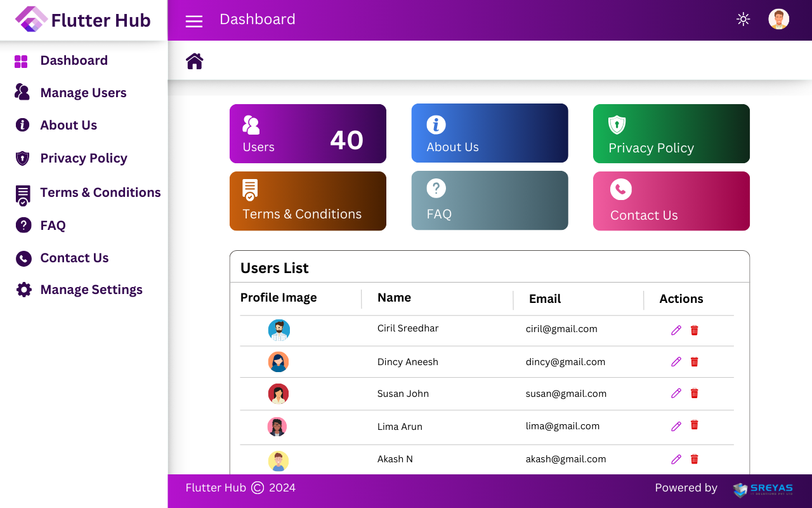Image resolution: width=812 pixels, height=508 pixels.
Task: Click the Manage Settings gear icon in sidebar
Action: [23, 290]
